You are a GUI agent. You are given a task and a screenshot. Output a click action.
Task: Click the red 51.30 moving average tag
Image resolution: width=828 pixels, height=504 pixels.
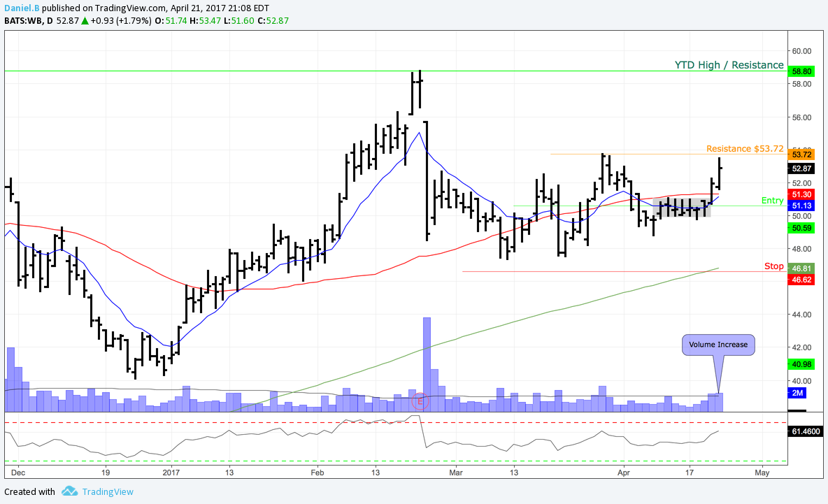[801, 195]
